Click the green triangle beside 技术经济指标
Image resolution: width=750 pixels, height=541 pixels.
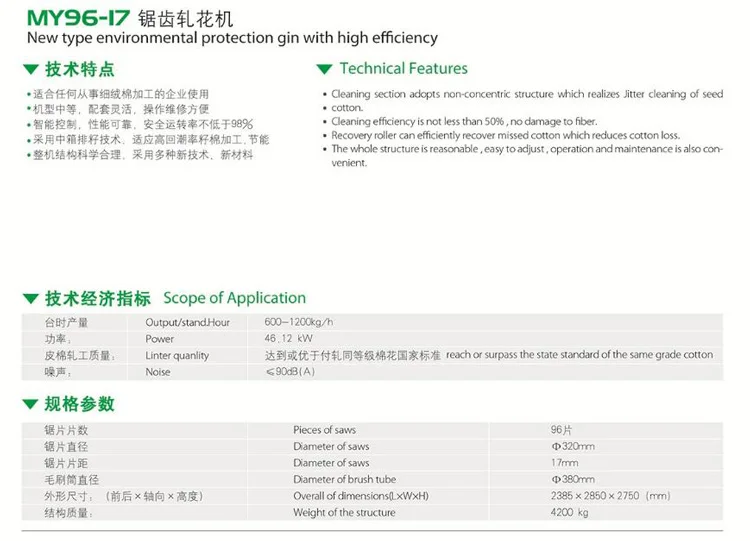pos(31,300)
